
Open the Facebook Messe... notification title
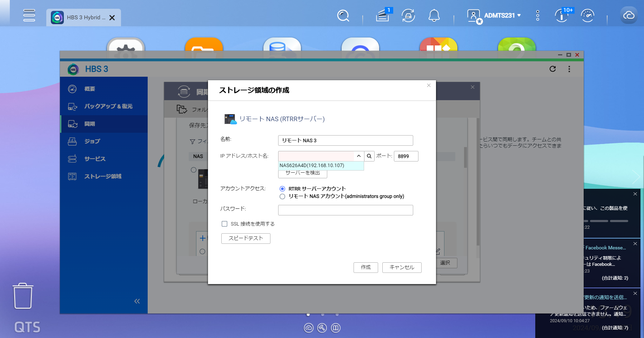pos(605,248)
